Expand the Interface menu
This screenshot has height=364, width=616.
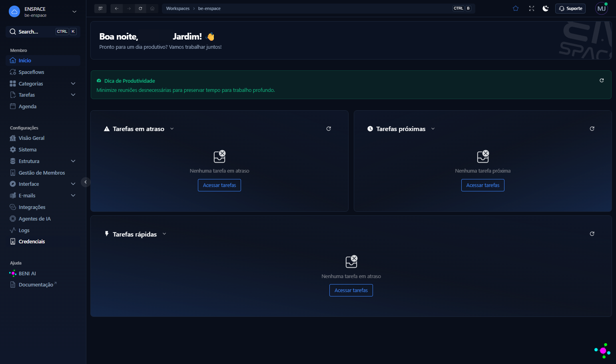click(x=73, y=184)
